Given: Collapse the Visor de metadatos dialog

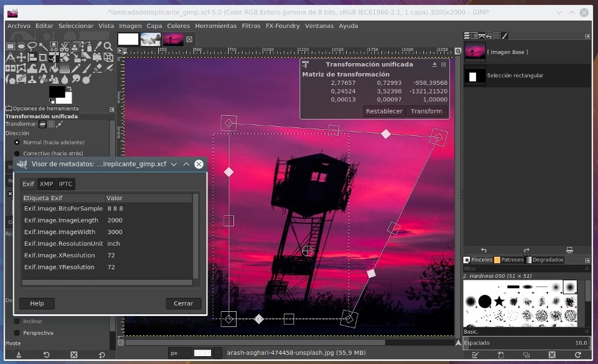Looking at the screenshot, I should click(x=187, y=164).
